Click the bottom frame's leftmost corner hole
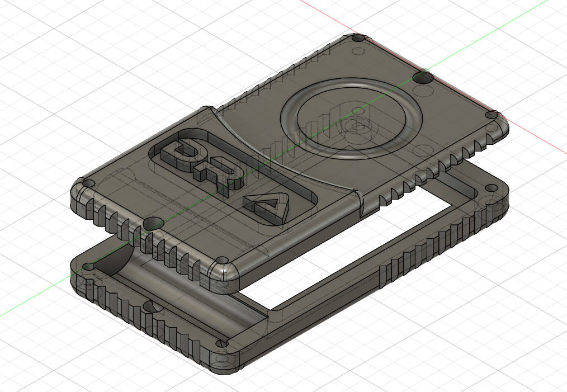The image size is (567, 392). [x=88, y=267]
